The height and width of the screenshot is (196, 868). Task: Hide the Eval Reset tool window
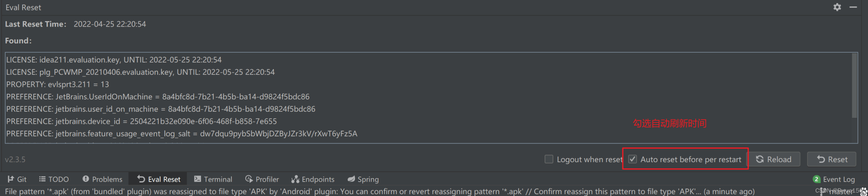click(x=853, y=7)
